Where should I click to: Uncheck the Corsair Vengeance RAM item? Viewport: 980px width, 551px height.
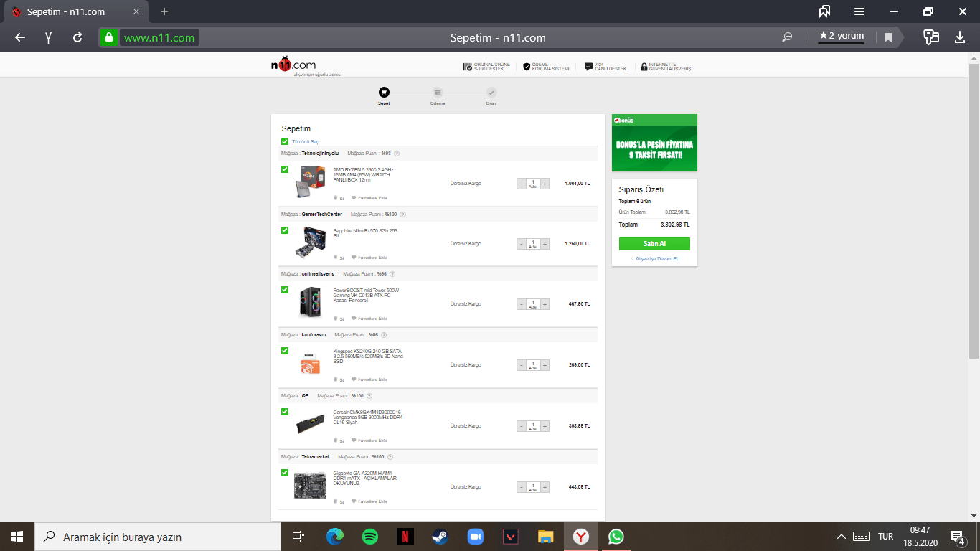[285, 412]
